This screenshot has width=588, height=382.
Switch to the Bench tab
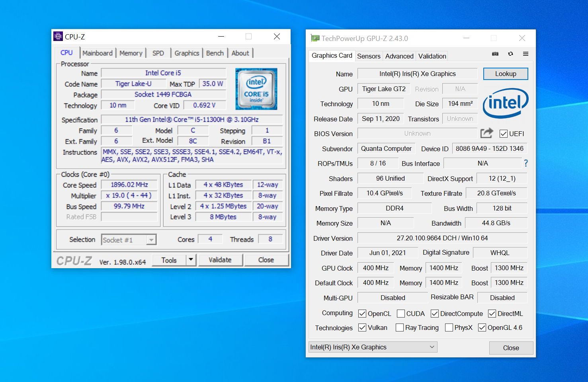[x=215, y=53]
